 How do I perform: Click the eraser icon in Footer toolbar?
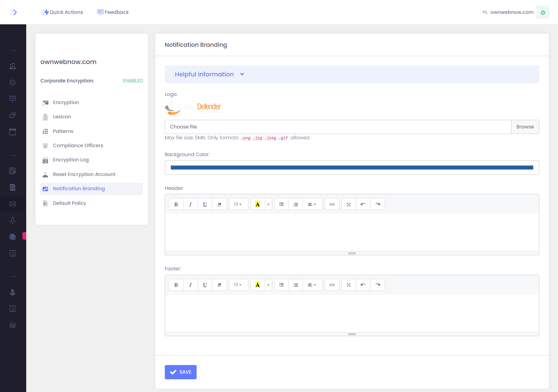point(219,285)
